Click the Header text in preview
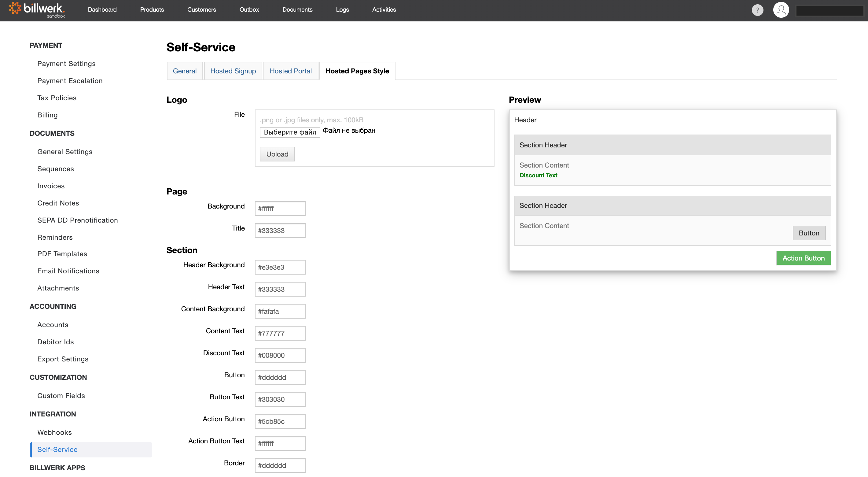This screenshot has height=477, width=868. coord(525,120)
